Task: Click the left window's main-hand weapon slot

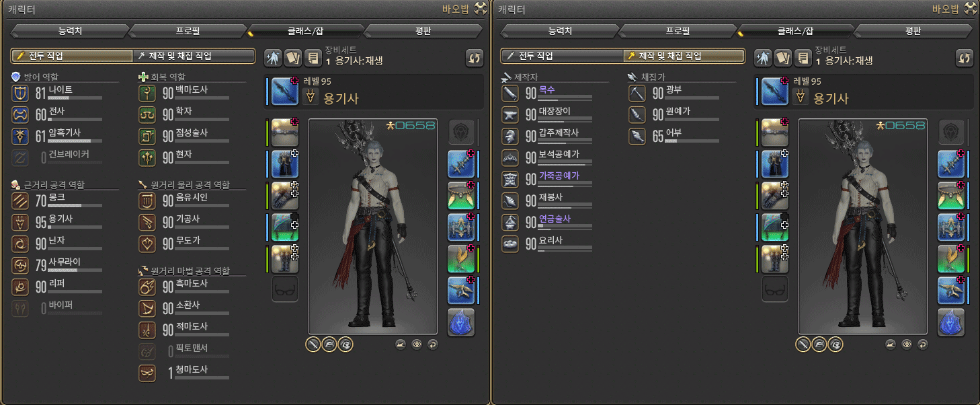Action: 285,92
